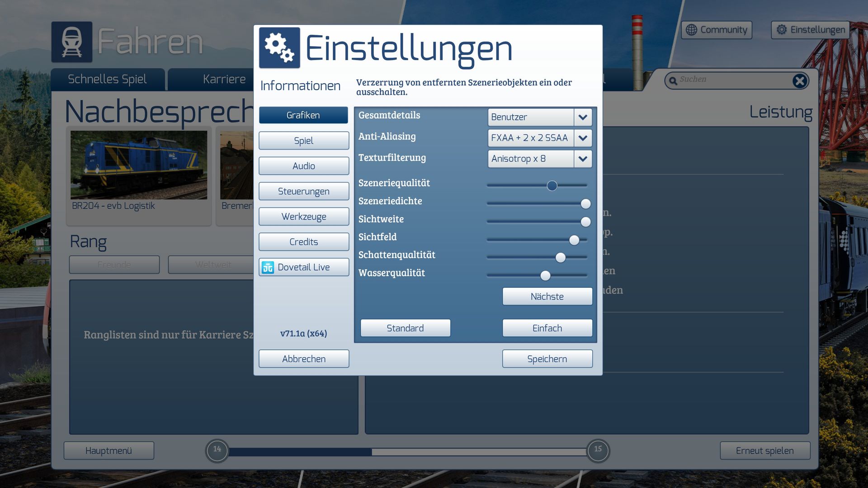Image resolution: width=868 pixels, height=488 pixels.
Task: Click the Szeneriequalität slider handle
Action: [552, 186]
